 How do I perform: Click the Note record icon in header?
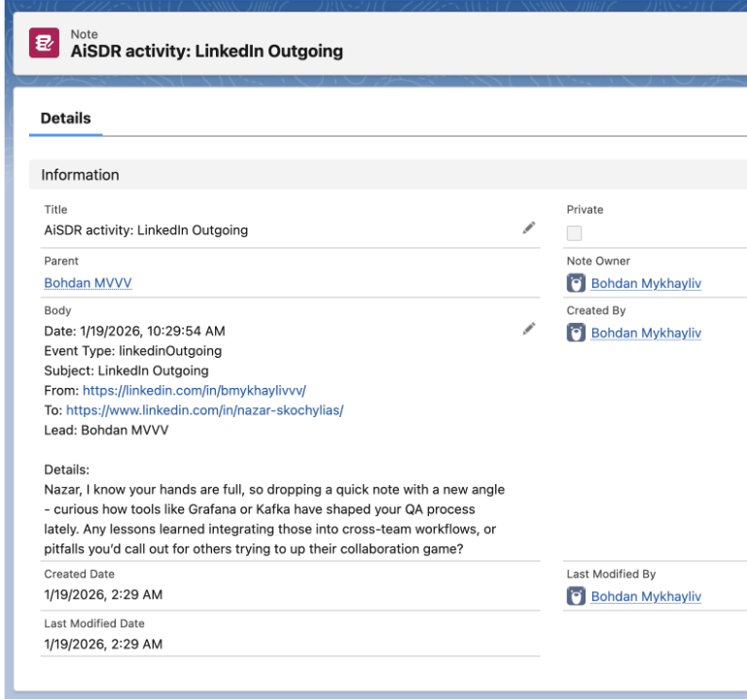tap(45, 43)
